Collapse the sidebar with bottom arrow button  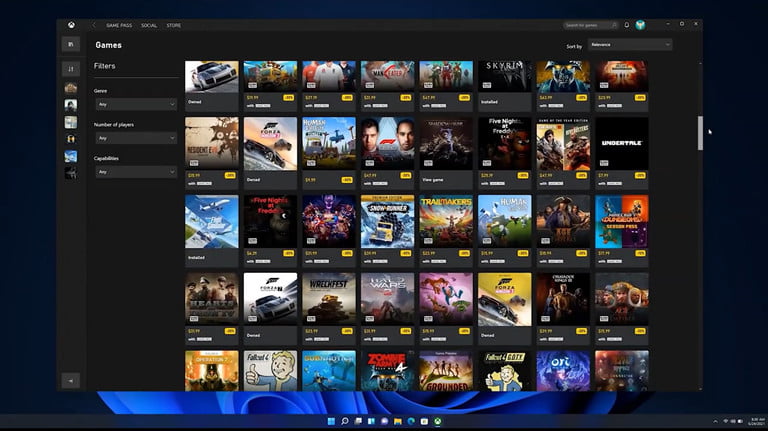point(71,381)
